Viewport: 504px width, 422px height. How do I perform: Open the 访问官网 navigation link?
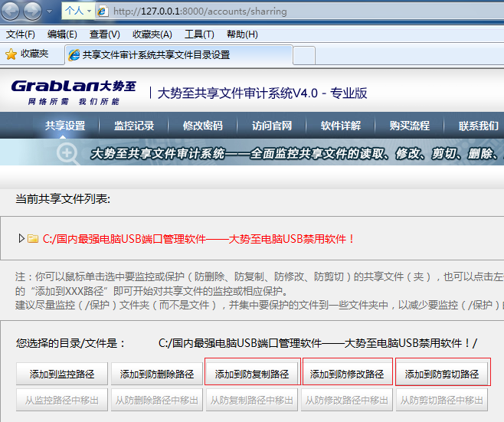pyautogui.click(x=272, y=126)
